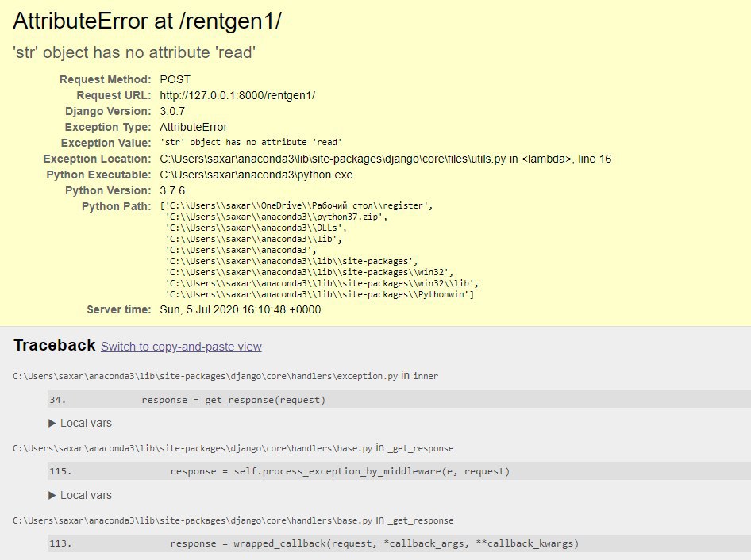
Task: Click Python Path entry ending Pythonwin
Action: click(320, 294)
